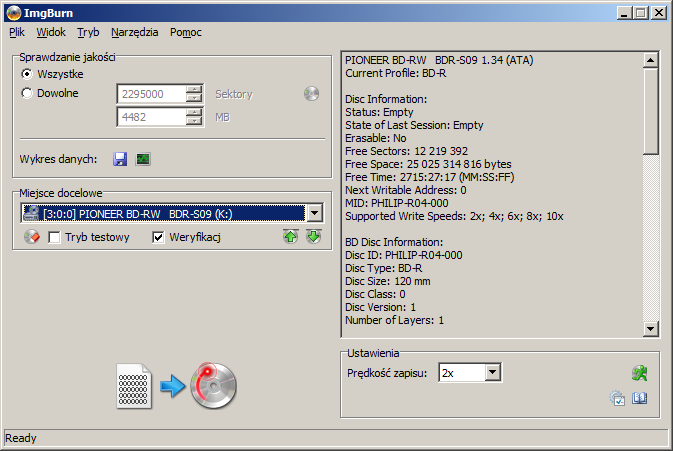The height and width of the screenshot is (451, 673).
Task: Click the 'Erasable: No' line
Action: [x=376, y=138]
